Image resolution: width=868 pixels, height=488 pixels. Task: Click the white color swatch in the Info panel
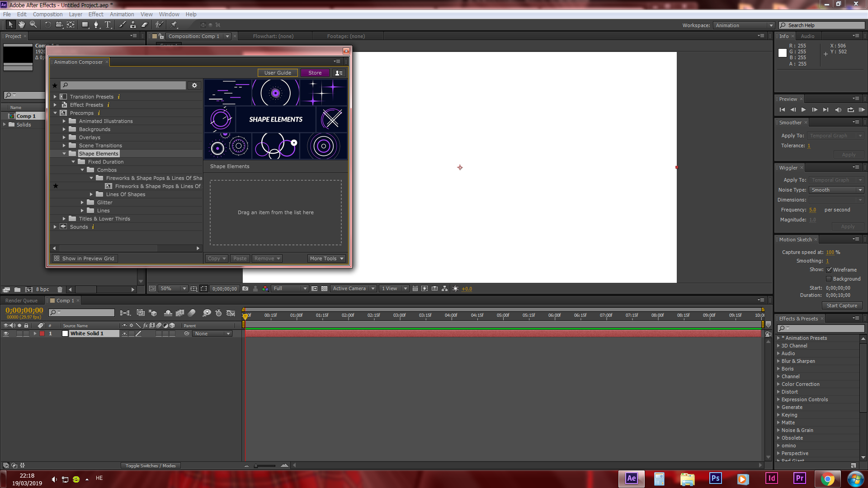pos(782,53)
